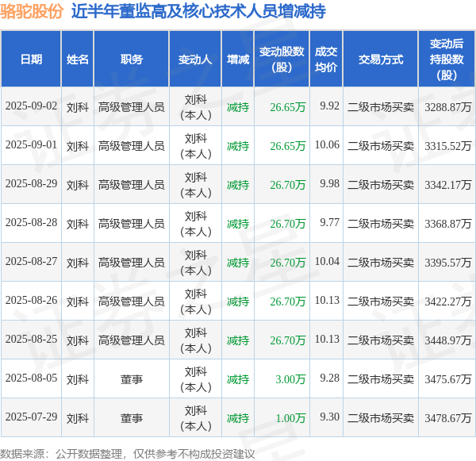Click the date cell 2025-07-29
The image size is (476, 461).
click(x=31, y=417)
